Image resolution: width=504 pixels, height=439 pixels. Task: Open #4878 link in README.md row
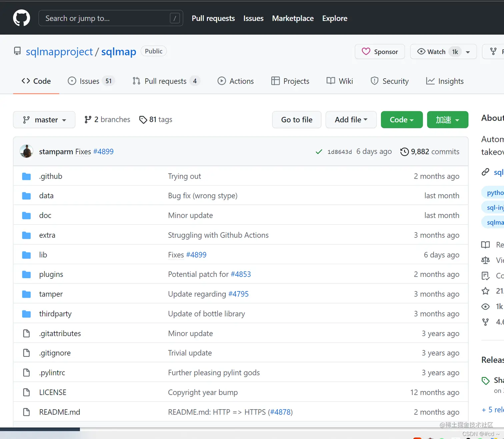[x=280, y=412]
